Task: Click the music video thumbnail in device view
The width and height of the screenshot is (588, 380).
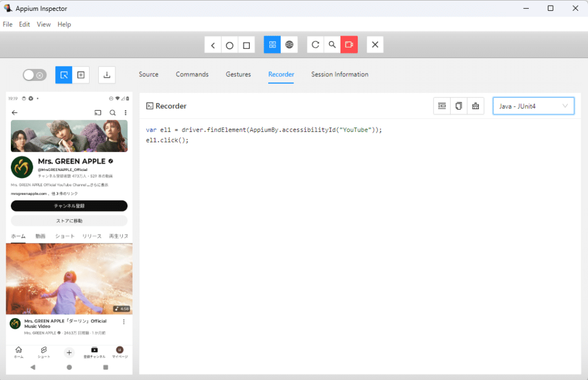Action: pyautogui.click(x=69, y=279)
